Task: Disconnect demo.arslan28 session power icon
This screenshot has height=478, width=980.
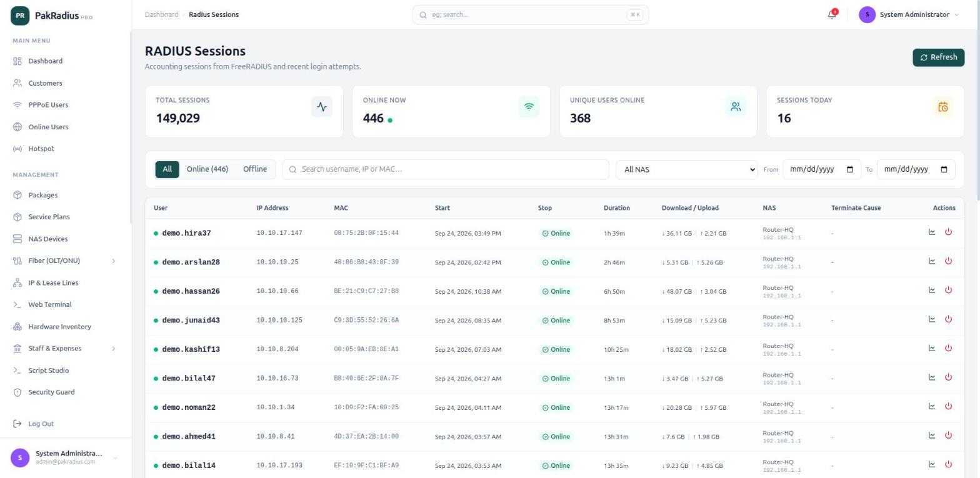Action: 948,261
